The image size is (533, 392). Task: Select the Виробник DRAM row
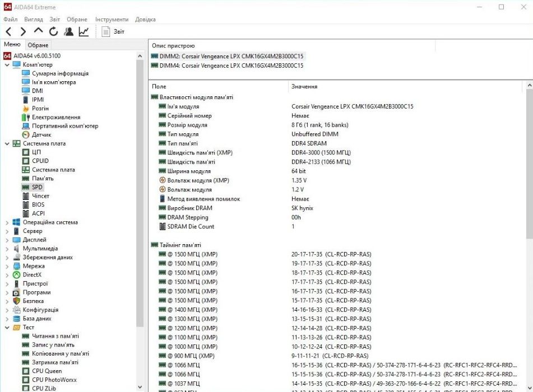click(336, 208)
